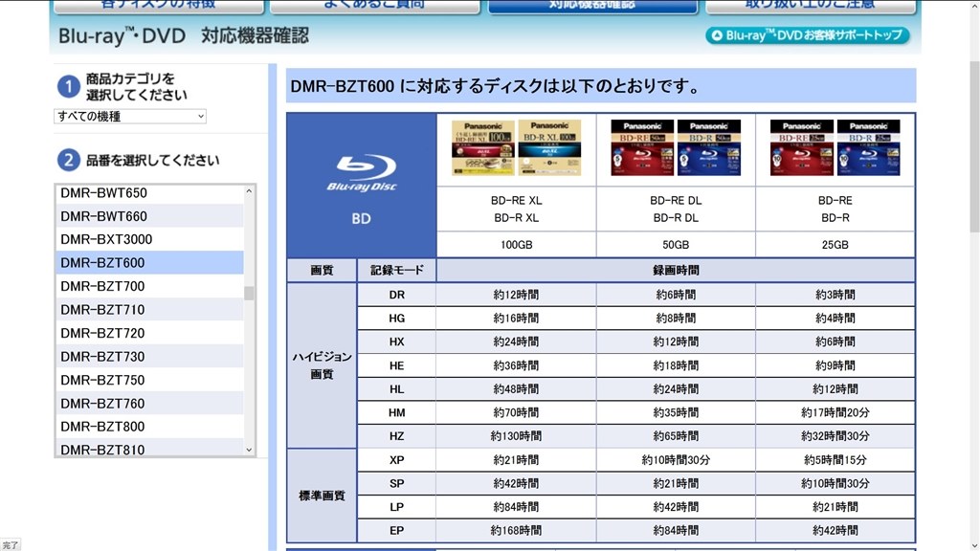Click the model list scrollbar thumb
Viewport: 980px width, 551px height.
pos(249,293)
